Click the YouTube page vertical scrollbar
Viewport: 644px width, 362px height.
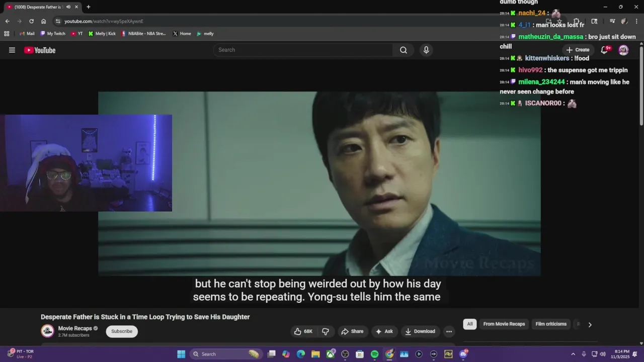[x=641, y=85]
